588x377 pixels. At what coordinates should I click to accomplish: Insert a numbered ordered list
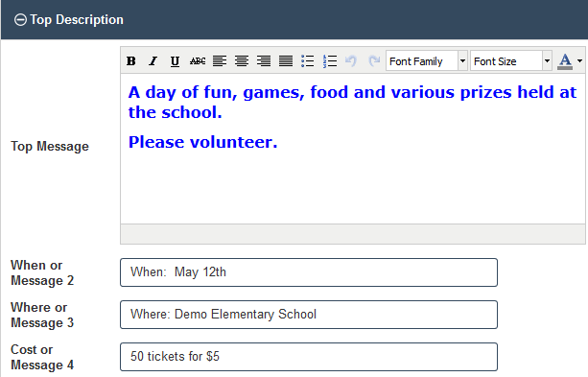pos(330,60)
